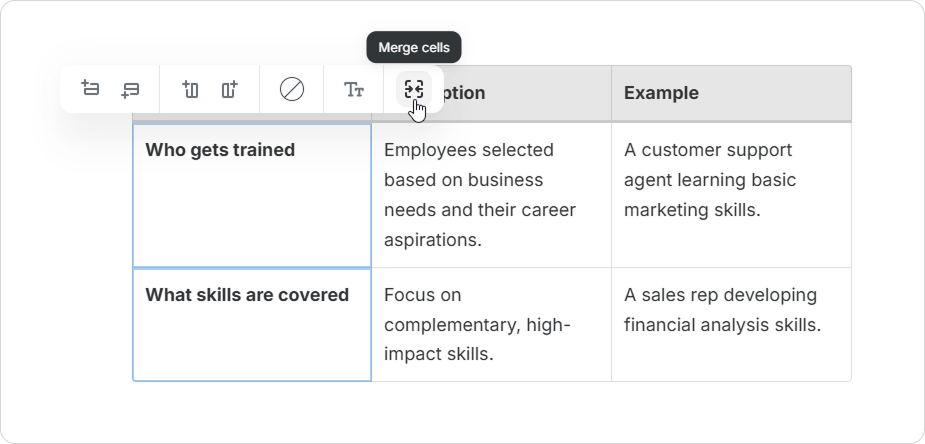This screenshot has width=925, height=444.
Task: Open the text formatting Tt icon
Action: coord(354,90)
